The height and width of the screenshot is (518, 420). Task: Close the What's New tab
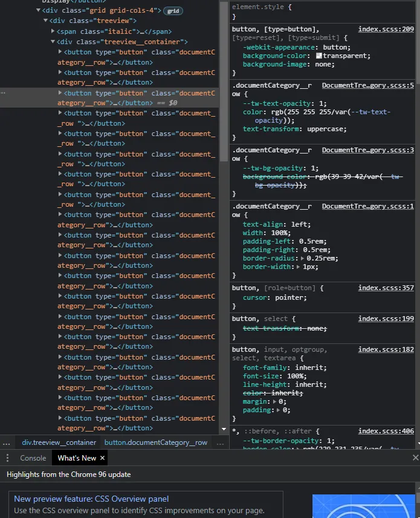click(102, 458)
